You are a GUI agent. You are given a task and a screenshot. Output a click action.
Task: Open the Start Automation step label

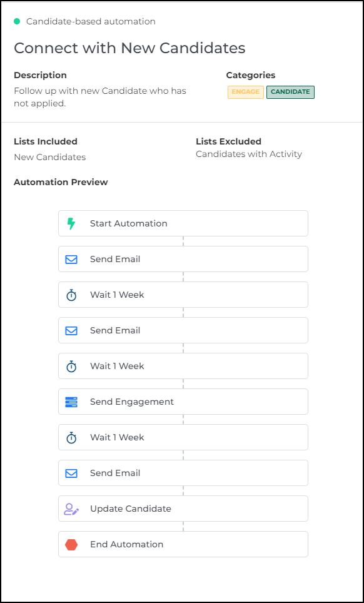pyautogui.click(x=129, y=223)
